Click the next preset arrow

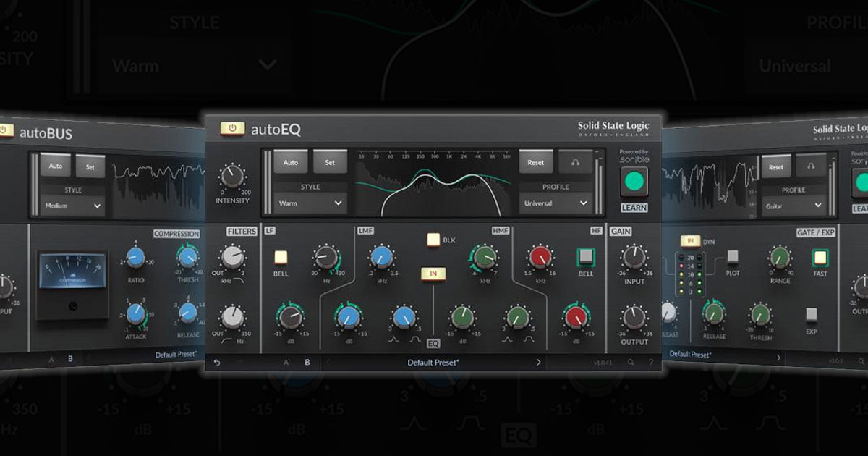(x=538, y=362)
